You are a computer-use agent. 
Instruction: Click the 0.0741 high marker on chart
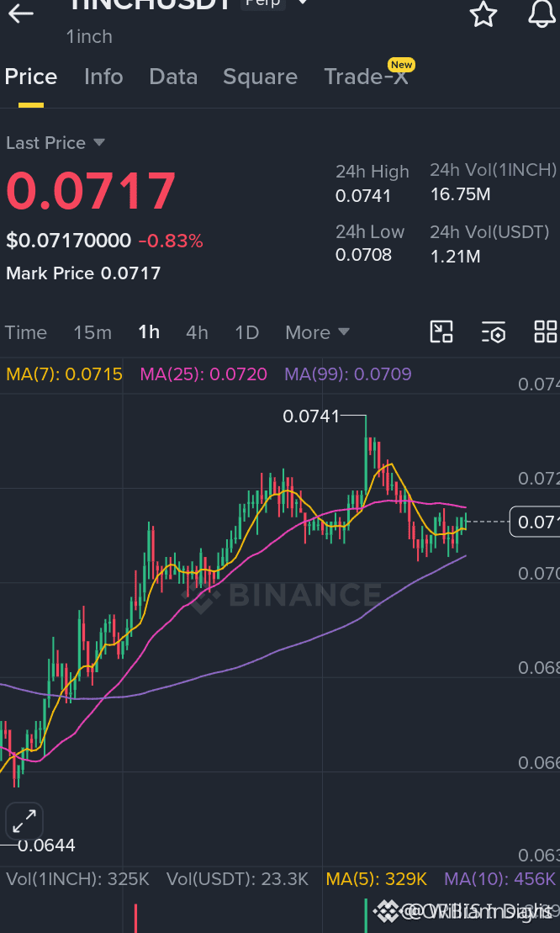point(311,416)
